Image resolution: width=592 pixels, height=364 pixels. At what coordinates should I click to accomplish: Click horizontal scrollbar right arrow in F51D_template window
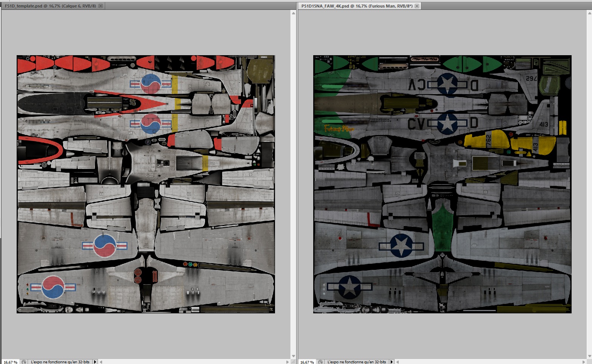[287, 362]
